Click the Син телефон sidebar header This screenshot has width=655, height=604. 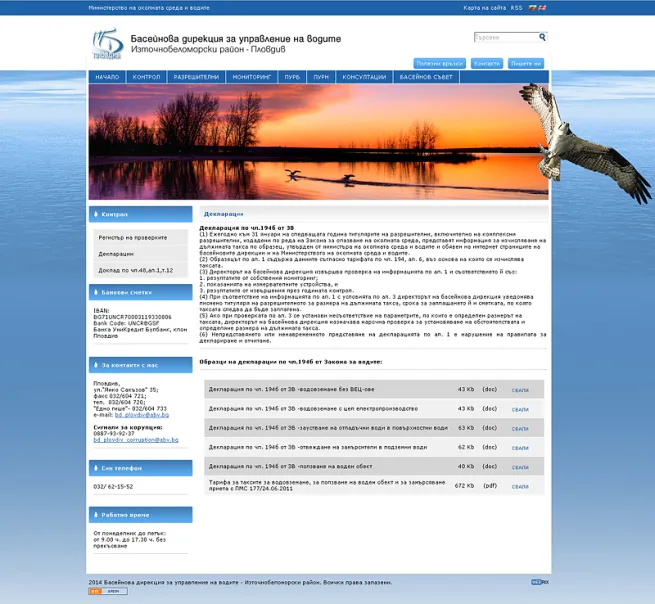(141, 468)
